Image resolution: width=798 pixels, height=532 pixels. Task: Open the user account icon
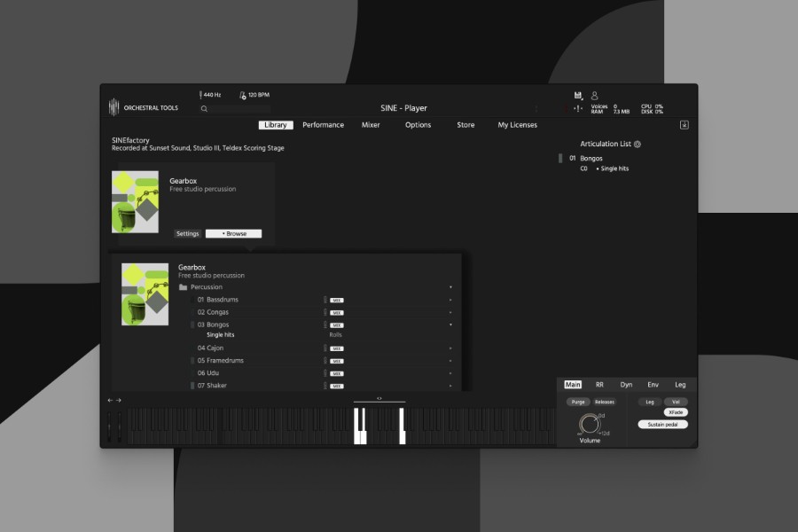[x=595, y=95]
